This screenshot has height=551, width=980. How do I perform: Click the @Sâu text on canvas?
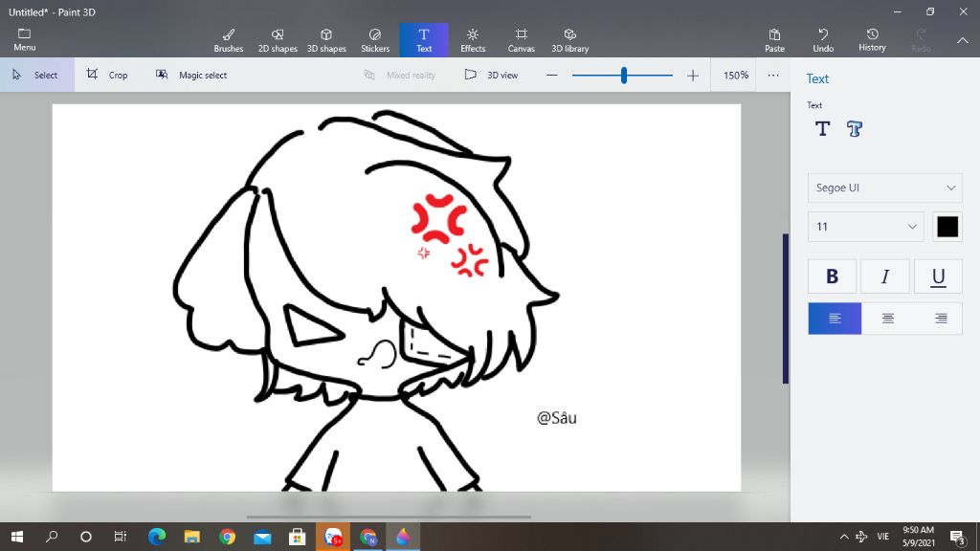pos(556,418)
